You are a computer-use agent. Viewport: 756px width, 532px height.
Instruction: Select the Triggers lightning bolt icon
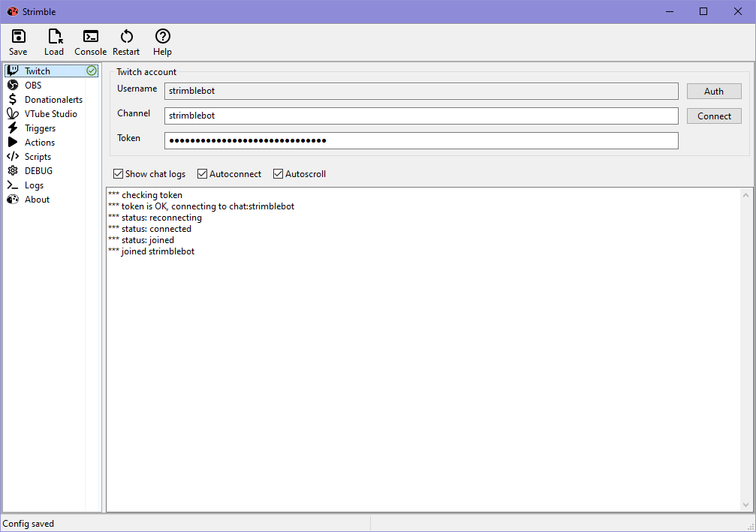(x=13, y=128)
